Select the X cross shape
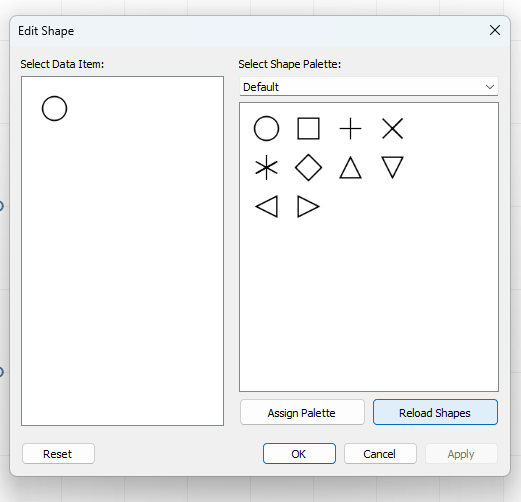This screenshot has height=502, width=521. point(392,129)
